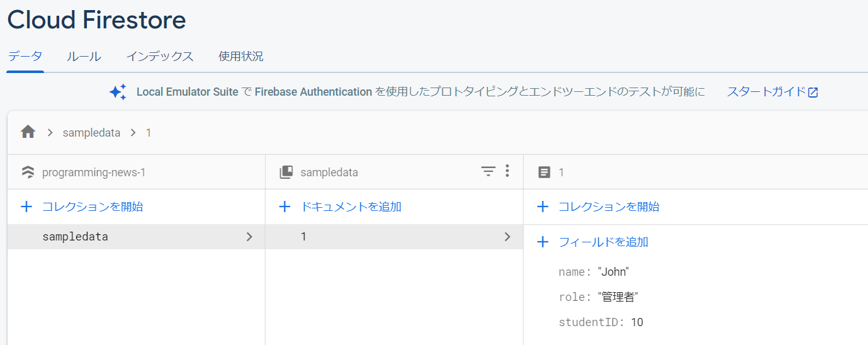Click the external link icon after スタートガイド
Screen dimensions: 868x345
click(813, 93)
